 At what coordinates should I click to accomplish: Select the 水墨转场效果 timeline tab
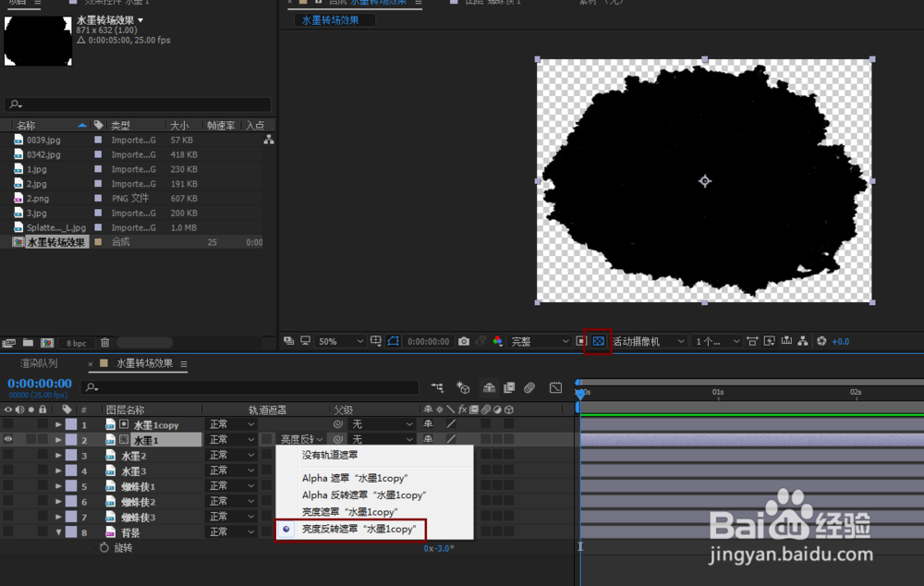144,363
